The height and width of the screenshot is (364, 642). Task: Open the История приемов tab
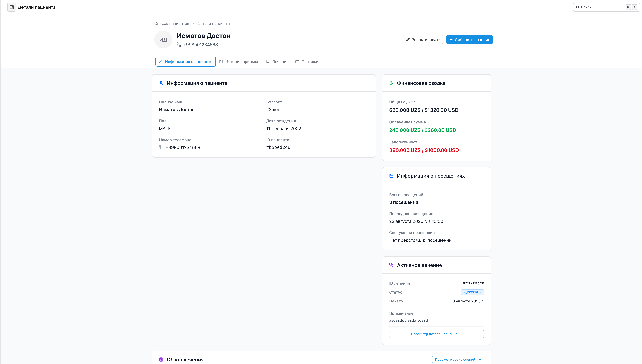point(239,62)
